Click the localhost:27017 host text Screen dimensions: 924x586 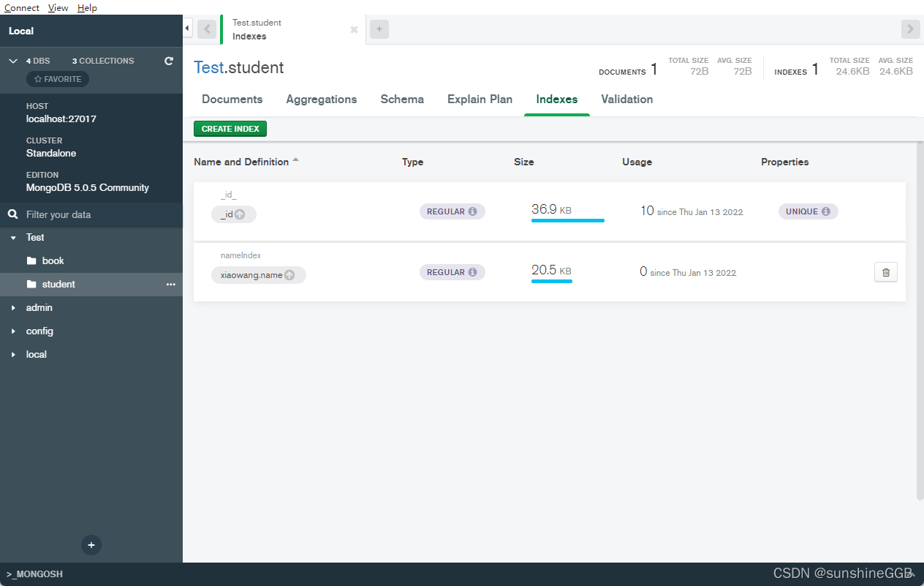pos(61,119)
